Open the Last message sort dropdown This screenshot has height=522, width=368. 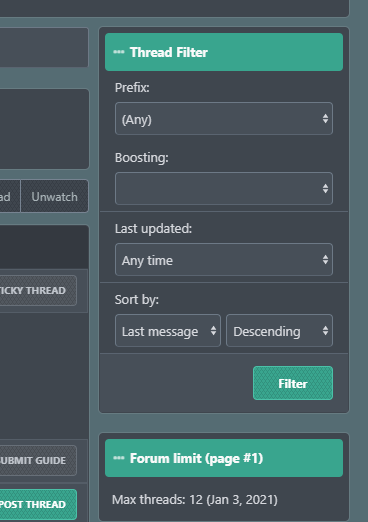(168, 331)
